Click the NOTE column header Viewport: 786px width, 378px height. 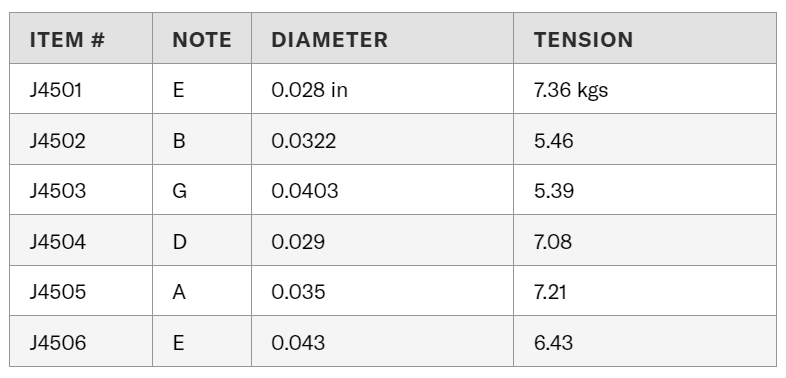[x=202, y=40]
